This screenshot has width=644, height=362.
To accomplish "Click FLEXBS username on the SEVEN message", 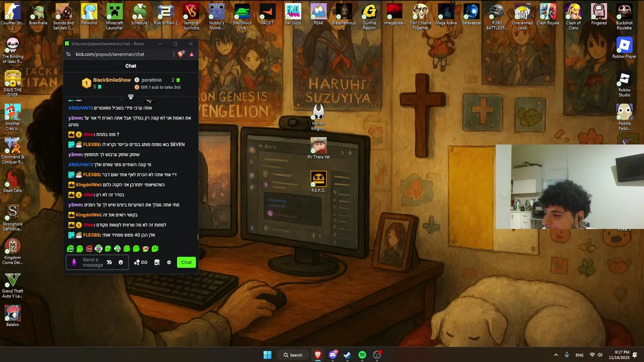I will [x=92, y=144].
